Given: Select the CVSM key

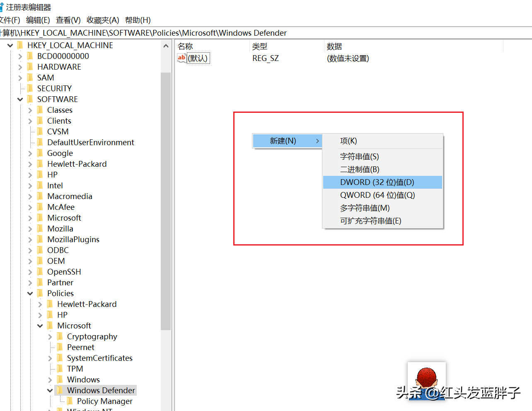Looking at the screenshot, I should pos(58,131).
